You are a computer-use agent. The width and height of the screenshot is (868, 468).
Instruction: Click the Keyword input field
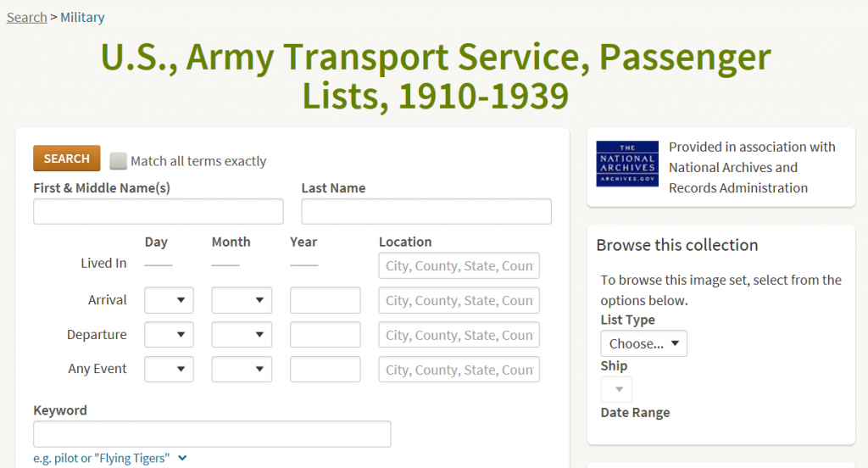pos(212,434)
